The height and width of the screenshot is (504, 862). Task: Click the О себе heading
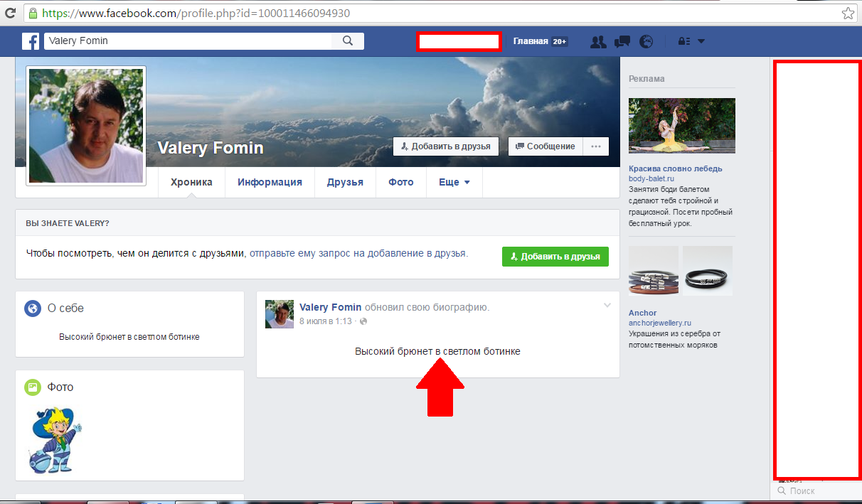tap(65, 309)
